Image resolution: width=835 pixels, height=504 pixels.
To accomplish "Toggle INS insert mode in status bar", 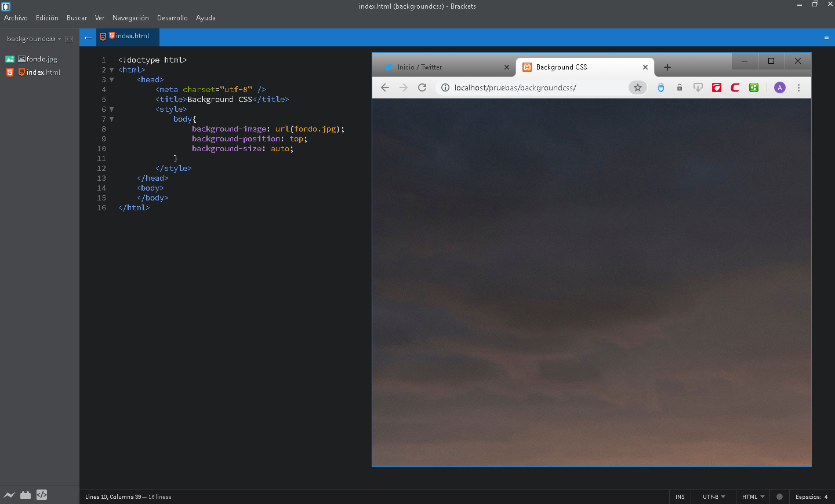I will [680, 496].
